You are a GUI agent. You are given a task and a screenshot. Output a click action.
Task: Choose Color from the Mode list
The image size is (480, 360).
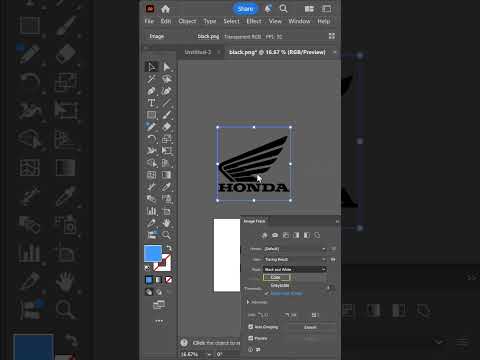tap(277, 277)
